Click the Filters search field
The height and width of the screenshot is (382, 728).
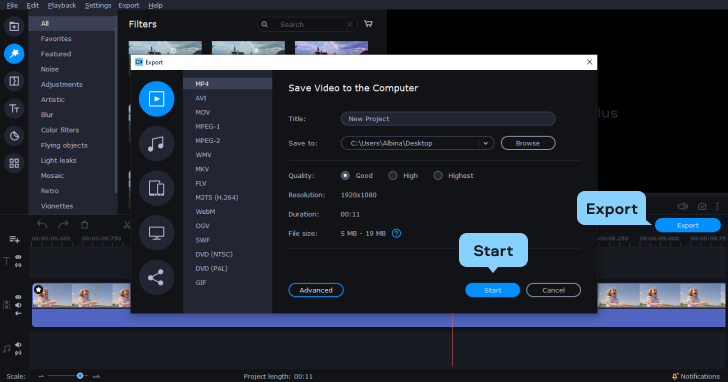coord(307,25)
